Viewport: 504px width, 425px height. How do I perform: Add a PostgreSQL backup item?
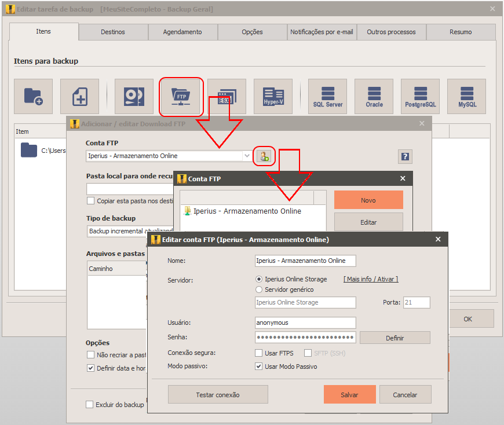click(x=420, y=96)
